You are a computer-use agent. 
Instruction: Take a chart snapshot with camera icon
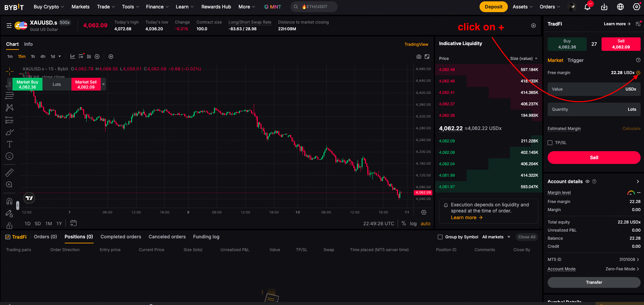(419, 57)
